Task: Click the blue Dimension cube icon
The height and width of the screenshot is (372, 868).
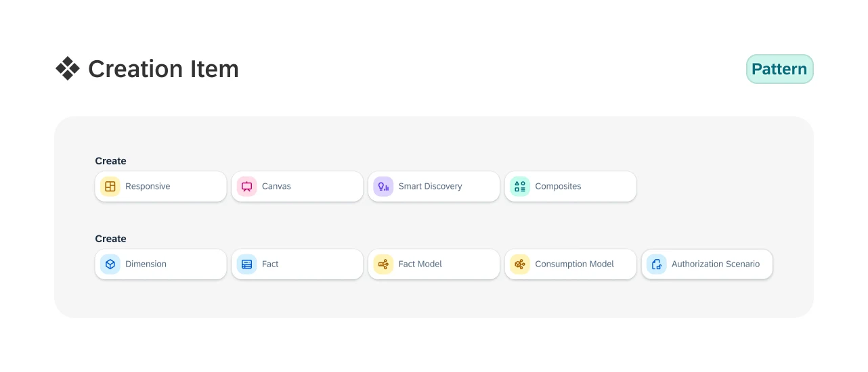Action: (110, 264)
